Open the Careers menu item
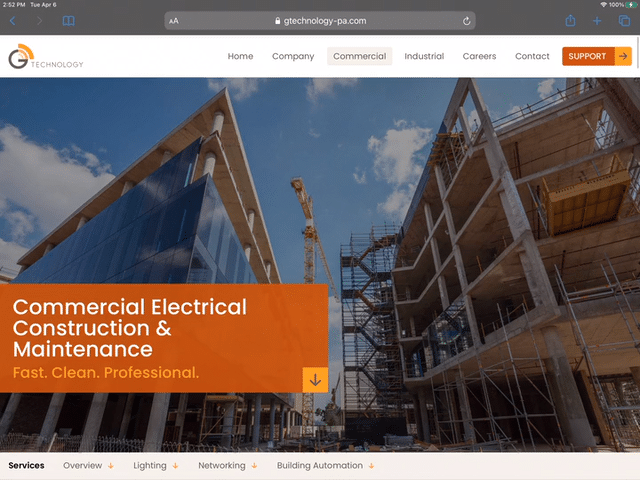 pyautogui.click(x=479, y=56)
